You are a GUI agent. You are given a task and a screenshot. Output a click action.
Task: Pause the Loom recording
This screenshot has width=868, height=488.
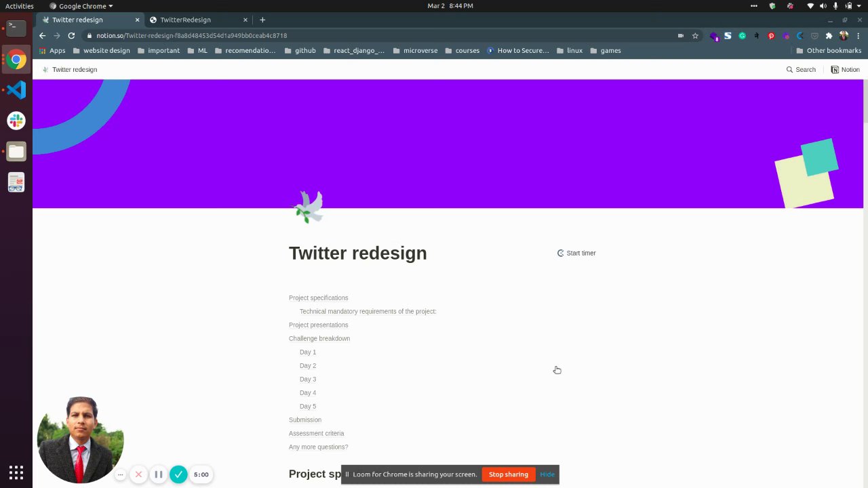[x=158, y=474]
